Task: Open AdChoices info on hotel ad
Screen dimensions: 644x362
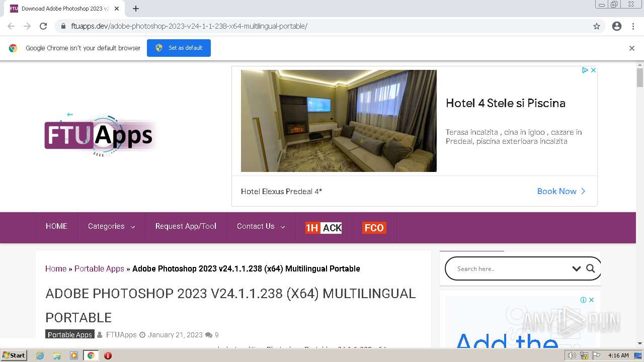Action: (x=585, y=70)
